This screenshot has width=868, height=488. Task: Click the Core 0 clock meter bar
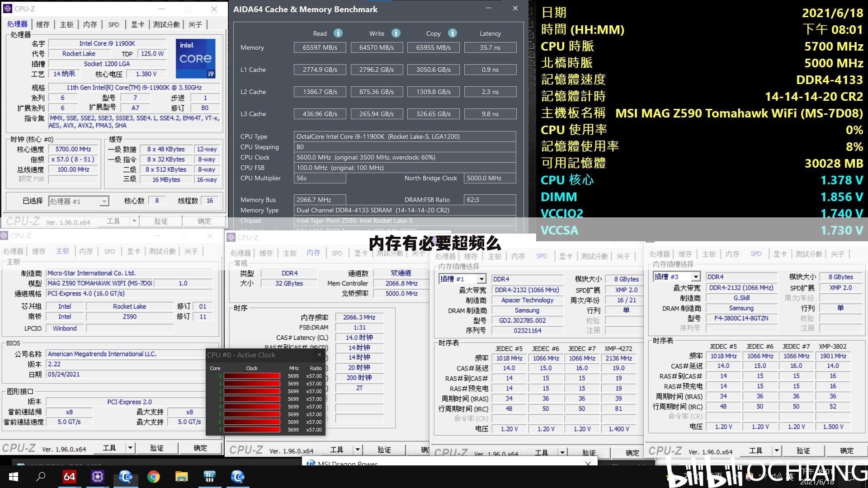point(252,375)
